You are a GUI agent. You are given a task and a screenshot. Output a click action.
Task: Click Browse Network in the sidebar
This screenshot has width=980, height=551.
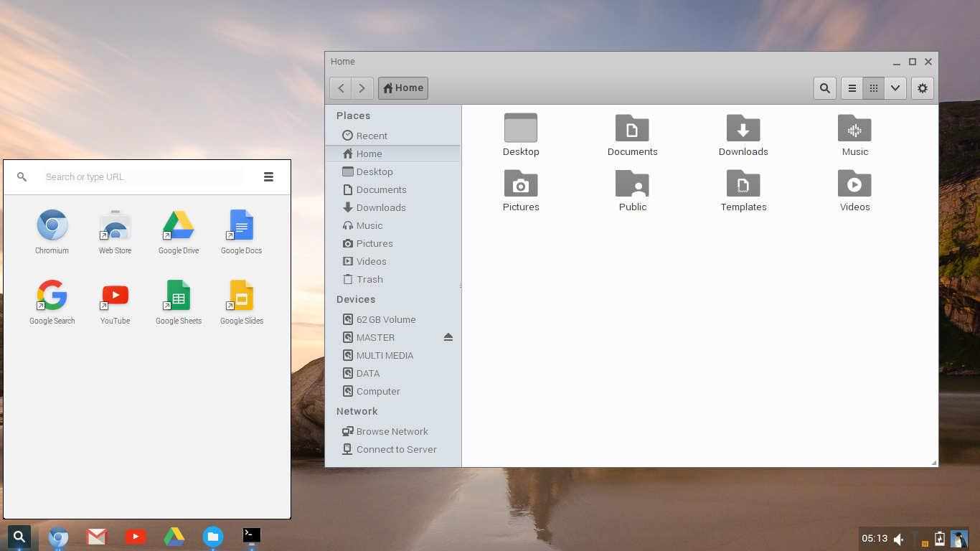393,431
